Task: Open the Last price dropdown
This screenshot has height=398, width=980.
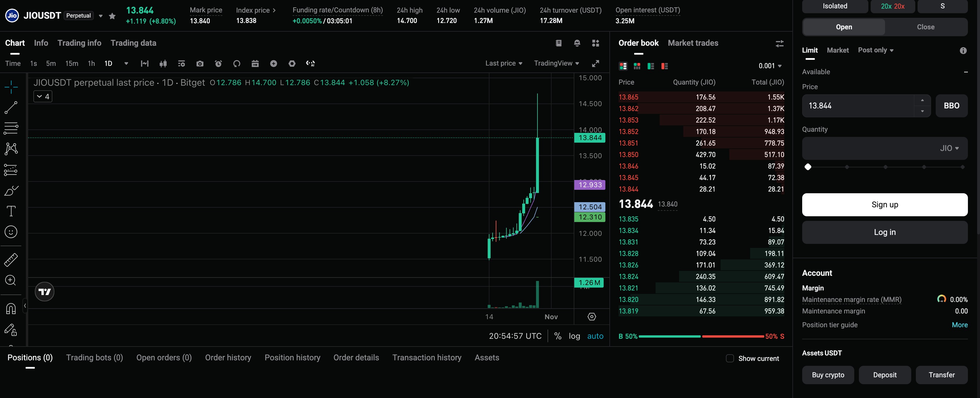Action: coord(504,64)
